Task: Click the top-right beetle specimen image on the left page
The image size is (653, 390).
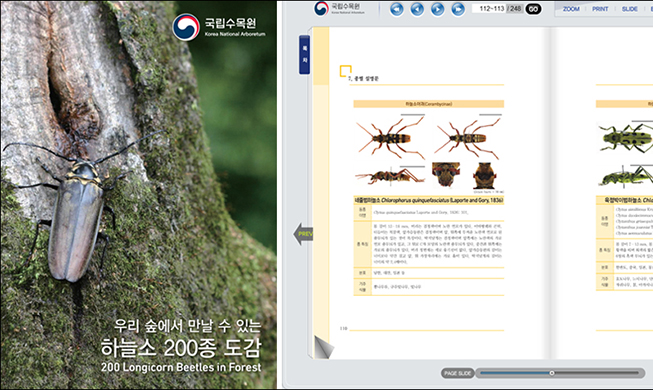Action: (x=467, y=138)
